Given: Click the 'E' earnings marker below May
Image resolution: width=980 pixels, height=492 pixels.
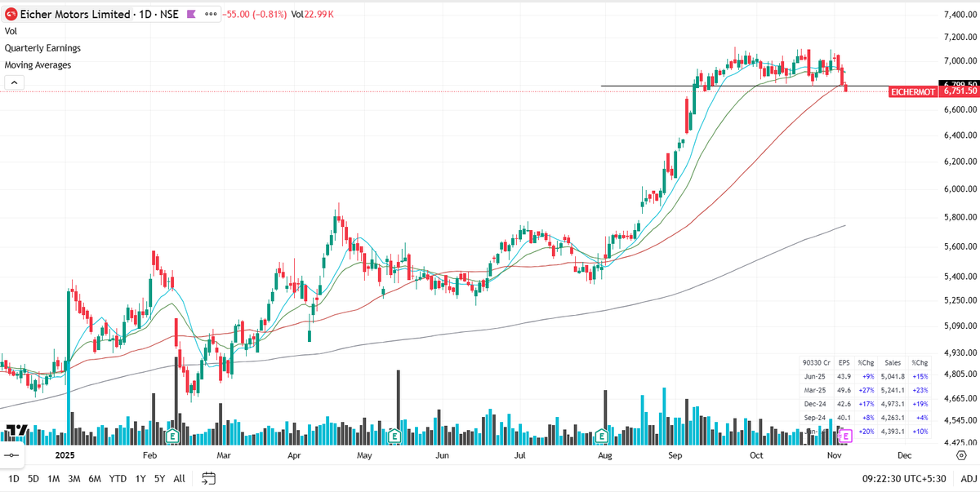Looking at the screenshot, I should pos(395,437).
